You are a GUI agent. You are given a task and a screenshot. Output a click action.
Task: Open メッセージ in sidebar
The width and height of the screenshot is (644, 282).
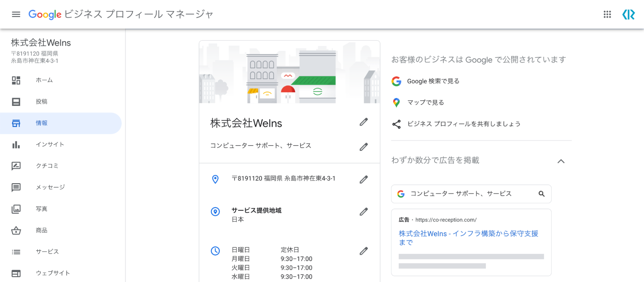(50, 187)
